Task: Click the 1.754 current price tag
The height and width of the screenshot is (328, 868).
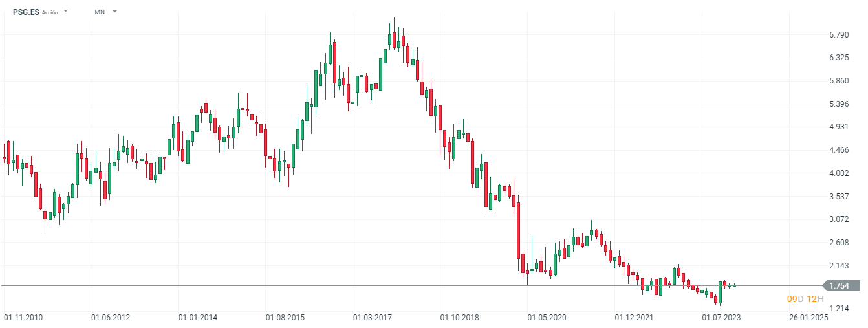Action: click(x=840, y=286)
